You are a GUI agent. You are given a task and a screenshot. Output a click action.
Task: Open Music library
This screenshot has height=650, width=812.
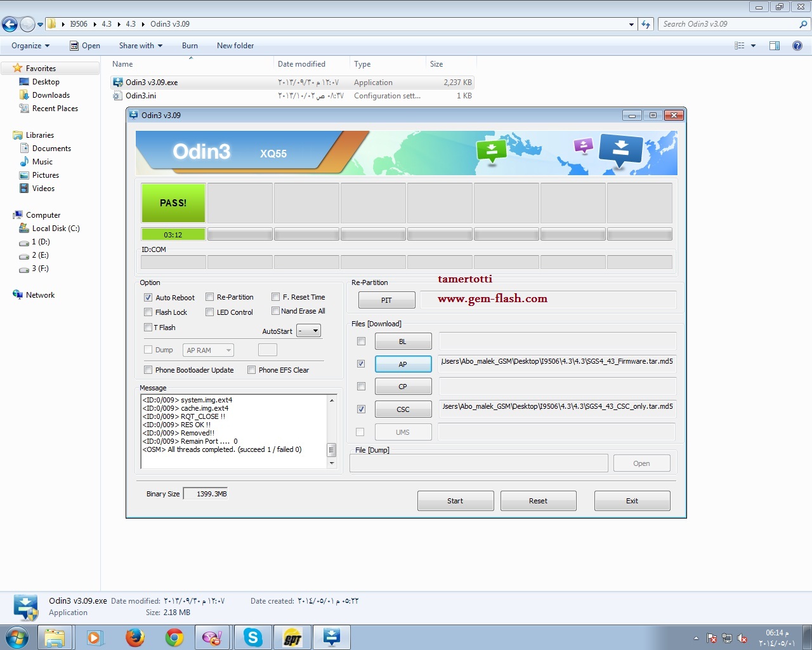pos(43,162)
